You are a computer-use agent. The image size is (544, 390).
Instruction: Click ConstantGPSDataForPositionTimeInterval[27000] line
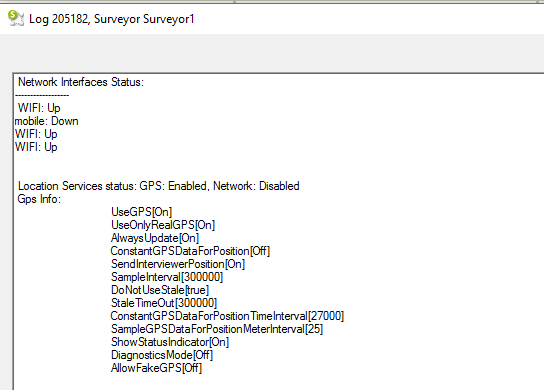(x=227, y=316)
